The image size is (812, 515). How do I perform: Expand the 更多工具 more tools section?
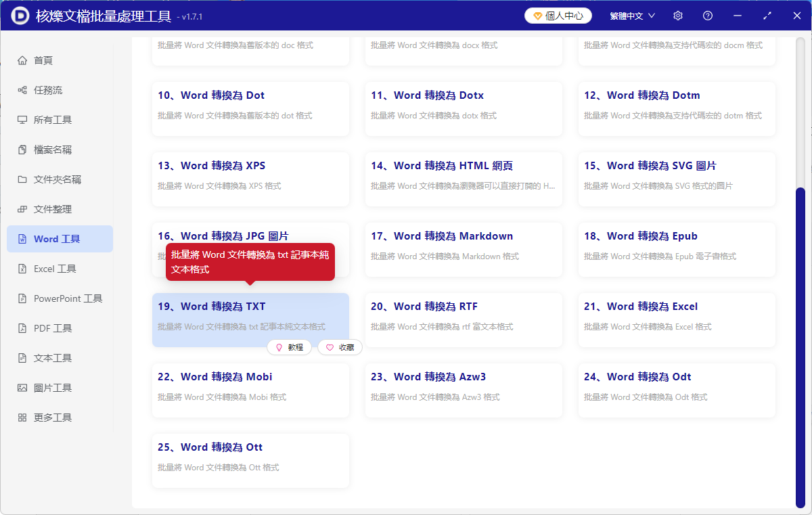[60, 417]
